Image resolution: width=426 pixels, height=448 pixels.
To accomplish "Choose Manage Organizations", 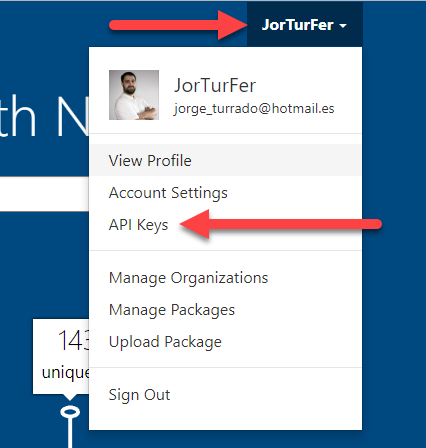I will pos(226,278).
